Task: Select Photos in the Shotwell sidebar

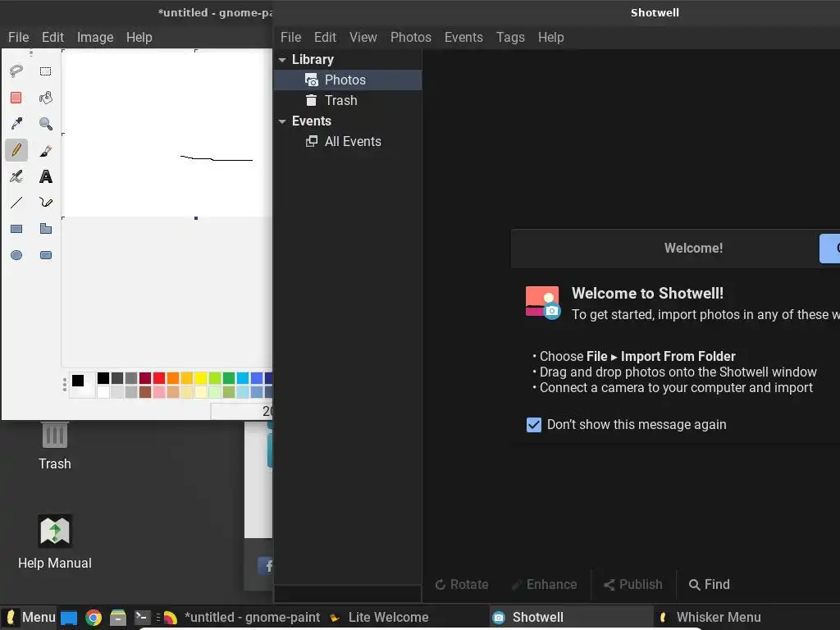Action: click(348, 80)
